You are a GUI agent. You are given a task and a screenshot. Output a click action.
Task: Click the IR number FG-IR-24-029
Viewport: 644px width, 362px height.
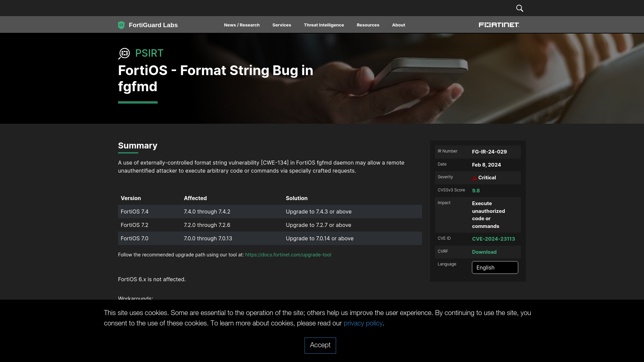coord(489,152)
